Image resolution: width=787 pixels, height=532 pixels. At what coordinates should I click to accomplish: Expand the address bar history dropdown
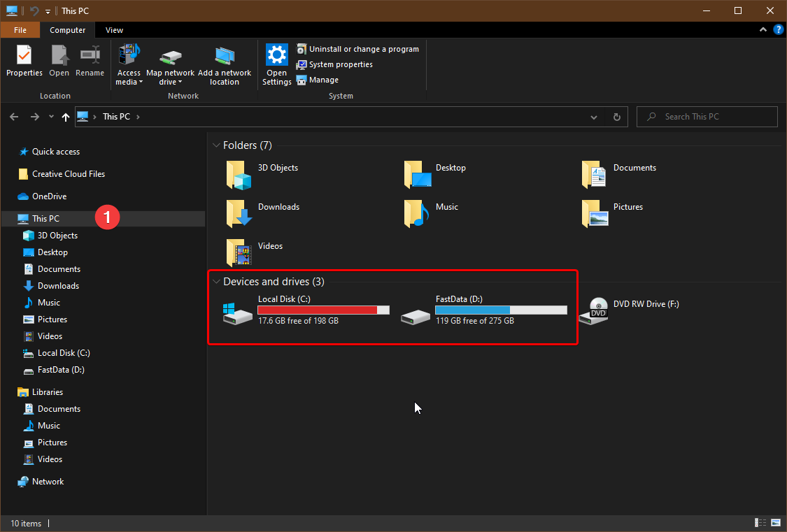pos(594,117)
